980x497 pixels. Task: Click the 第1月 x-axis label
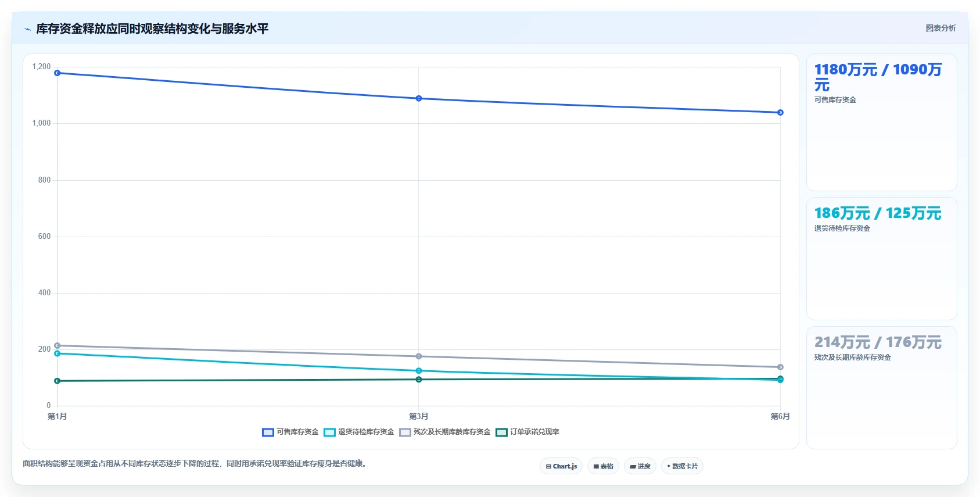[57, 416]
